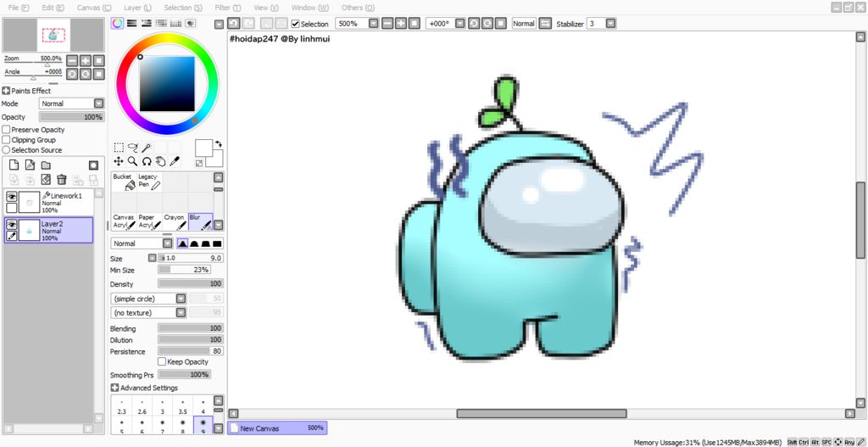Expand the Paints Effect section
The height and width of the screenshot is (447, 868).
point(6,91)
